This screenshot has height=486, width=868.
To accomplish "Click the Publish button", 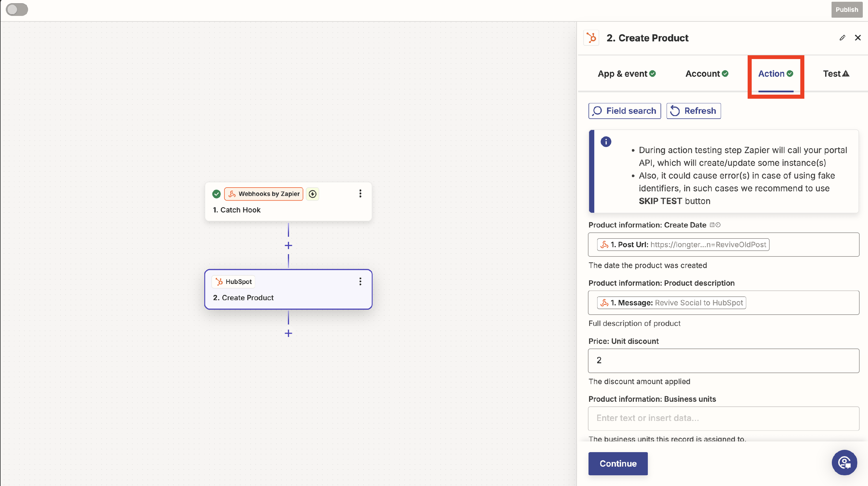I will click(846, 10).
